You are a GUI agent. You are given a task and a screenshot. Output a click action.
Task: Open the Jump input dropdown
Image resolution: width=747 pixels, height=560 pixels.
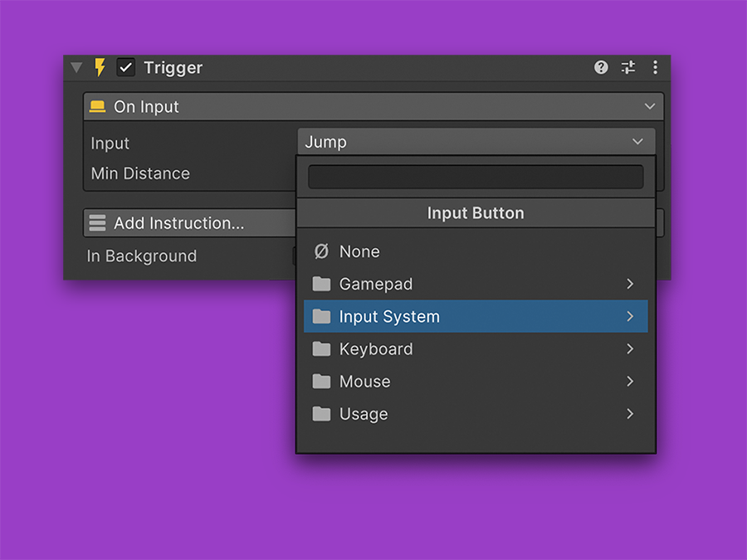tap(476, 141)
